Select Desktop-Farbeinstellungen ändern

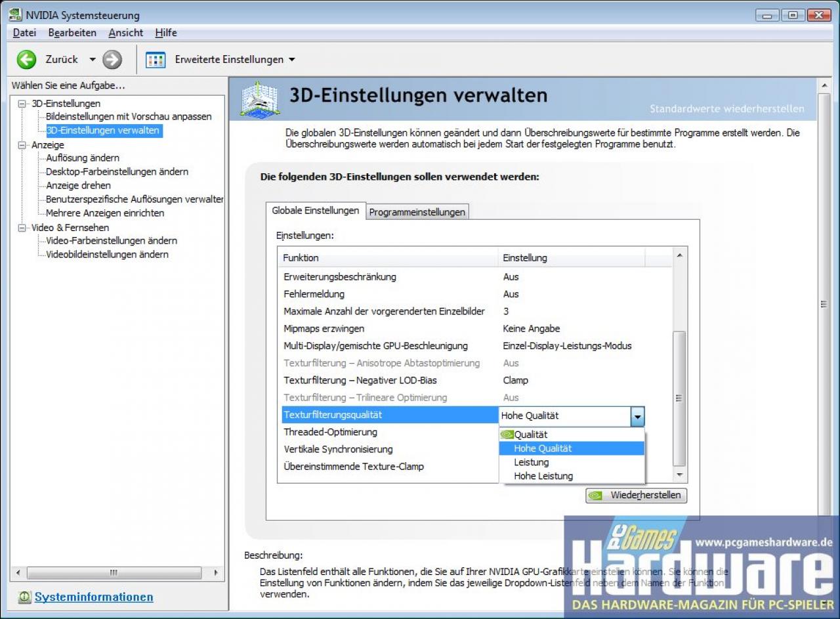pos(117,172)
